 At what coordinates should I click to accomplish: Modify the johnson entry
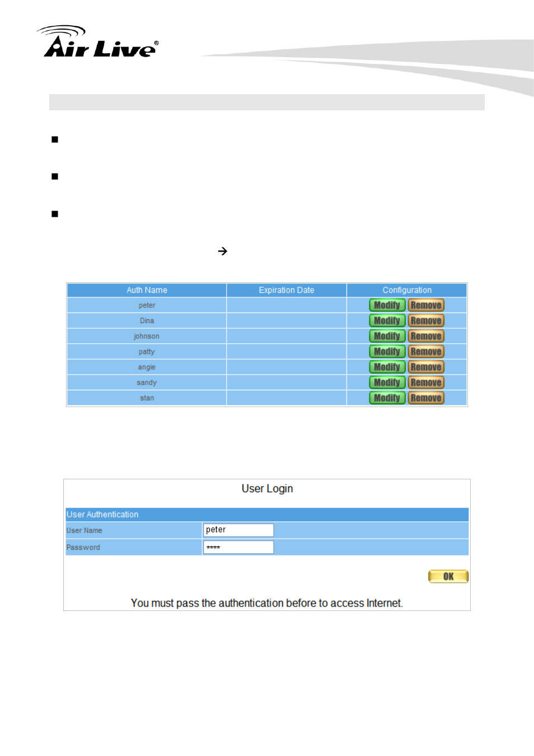pyautogui.click(x=387, y=336)
